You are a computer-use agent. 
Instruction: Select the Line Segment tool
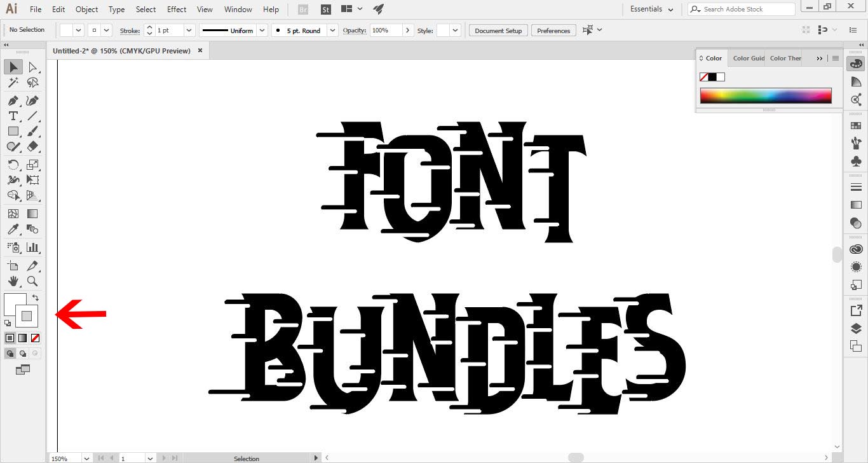[32, 116]
